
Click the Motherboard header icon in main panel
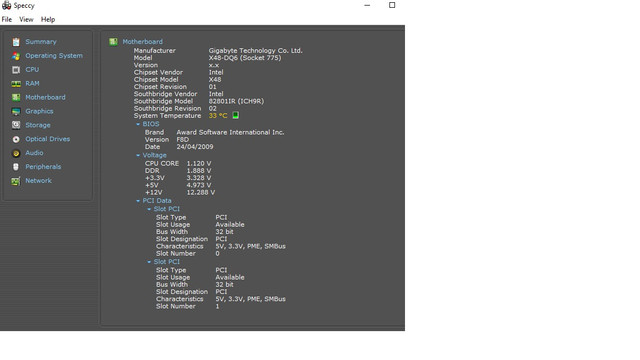pyautogui.click(x=113, y=42)
